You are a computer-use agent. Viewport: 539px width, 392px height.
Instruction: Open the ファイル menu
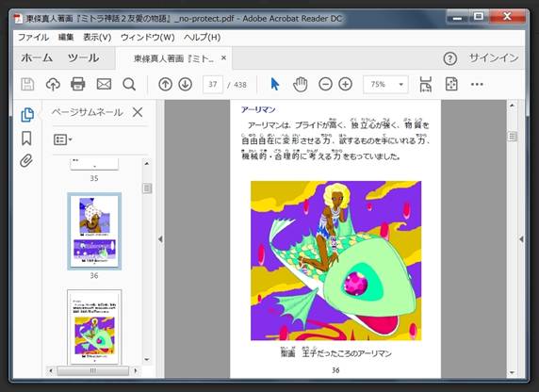(33, 37)
